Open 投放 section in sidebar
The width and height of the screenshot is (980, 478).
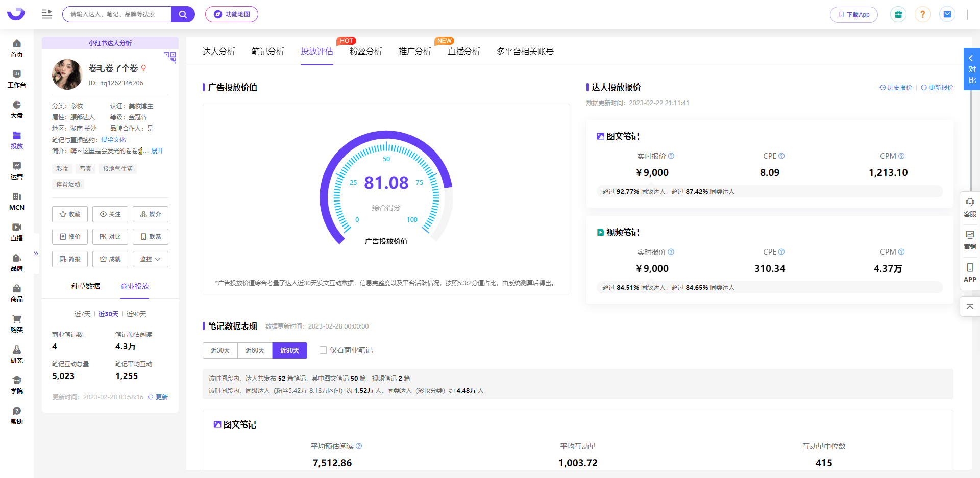[17, 140]
